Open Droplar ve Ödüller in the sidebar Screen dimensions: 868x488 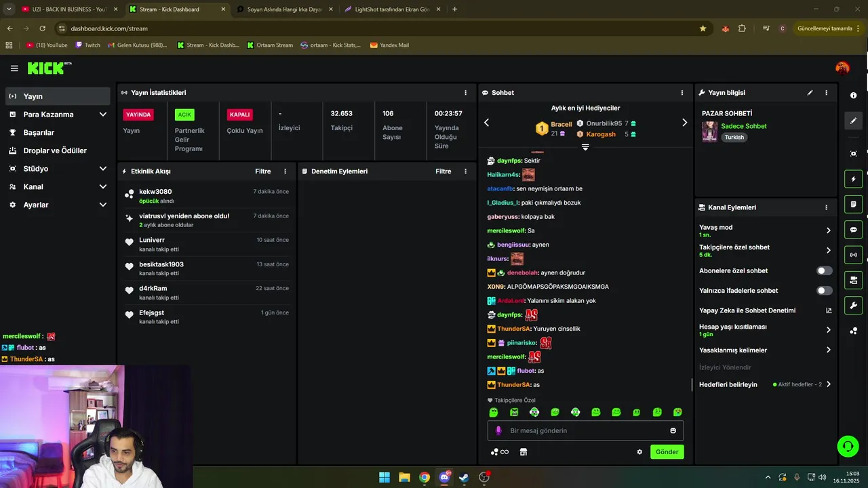coord(58,150)
